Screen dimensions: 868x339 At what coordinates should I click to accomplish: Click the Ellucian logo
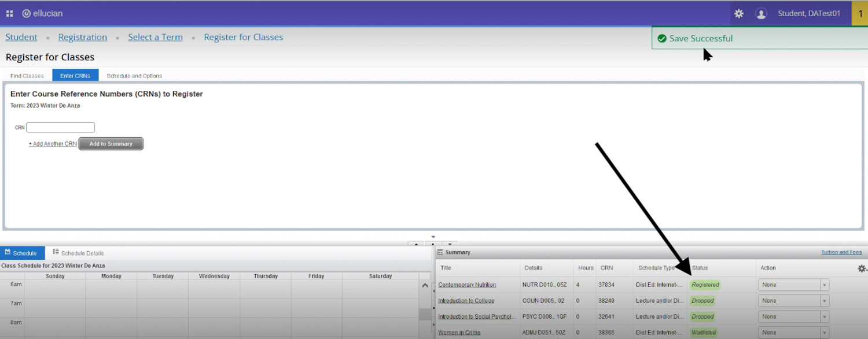(x=42, y=13)
